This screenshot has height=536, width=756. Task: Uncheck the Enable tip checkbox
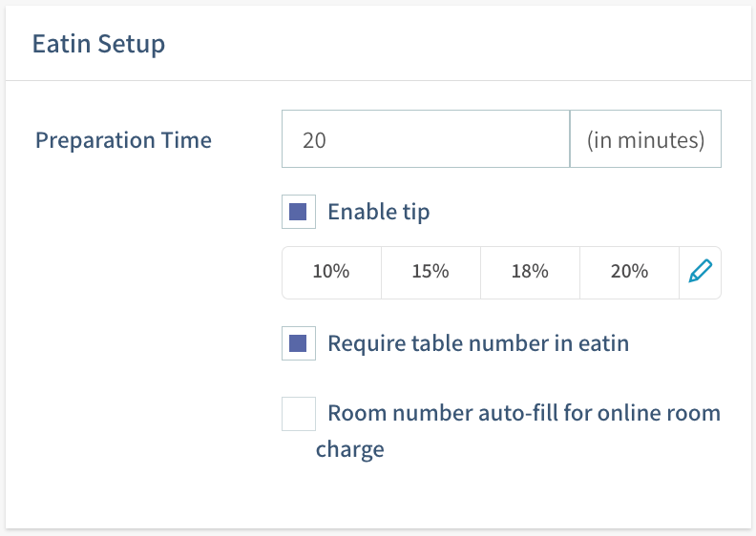pyautogui.click(x=298, y=212)
